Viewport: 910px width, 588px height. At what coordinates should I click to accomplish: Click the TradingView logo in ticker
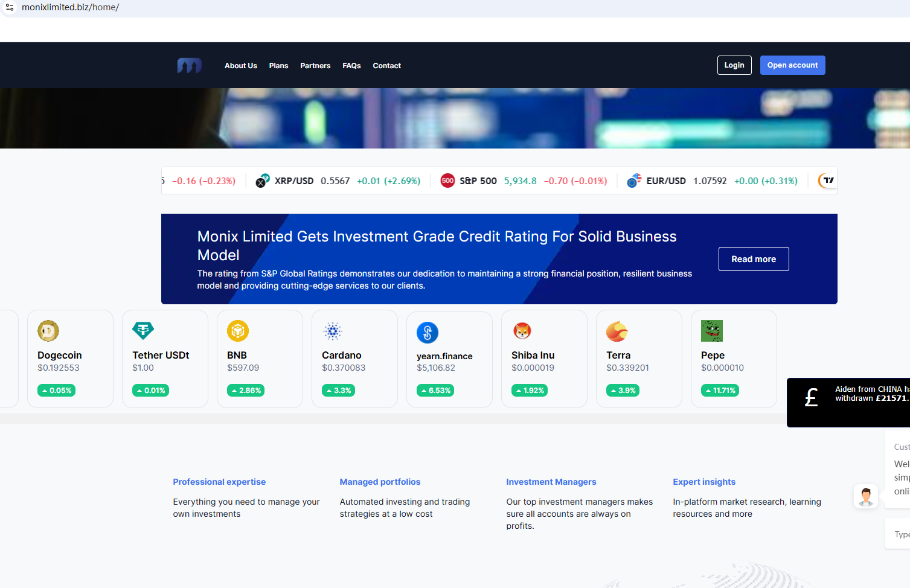(828, 181)
